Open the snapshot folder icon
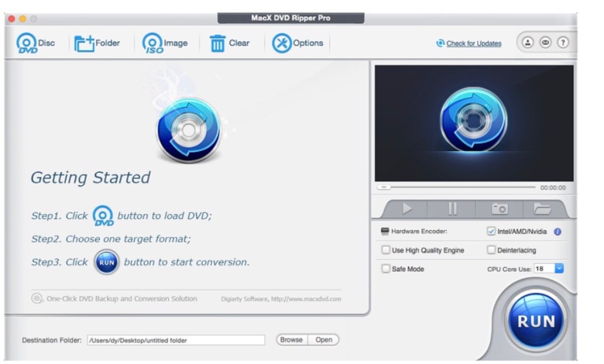 [x=543, y=209]
